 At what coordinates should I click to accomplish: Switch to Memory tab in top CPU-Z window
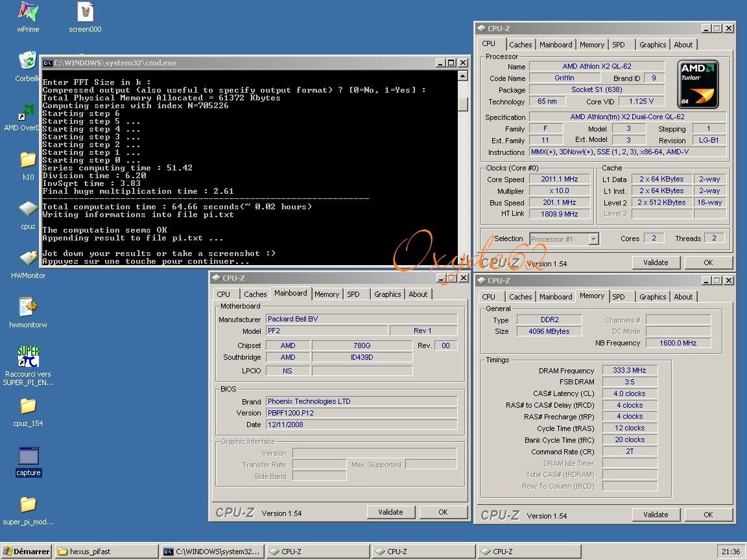591,45
